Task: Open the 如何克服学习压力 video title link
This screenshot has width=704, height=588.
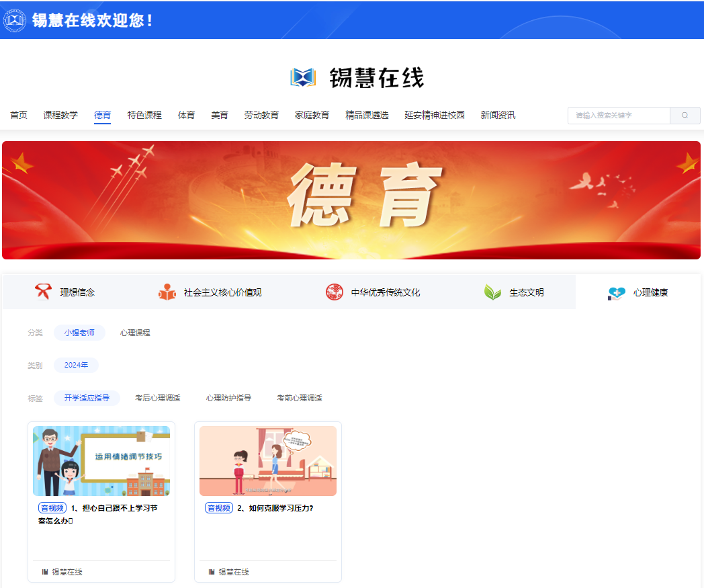Action: click(x=275, y=509)
